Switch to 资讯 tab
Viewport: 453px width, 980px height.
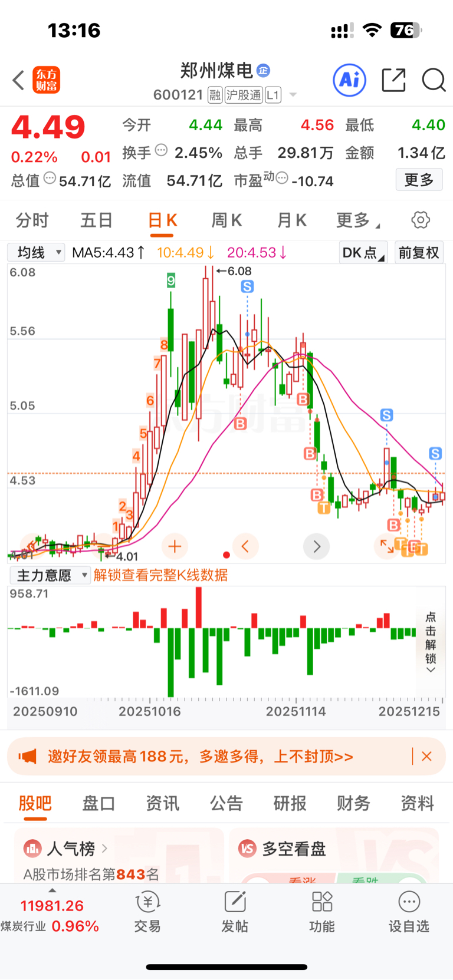coord(163,803)
